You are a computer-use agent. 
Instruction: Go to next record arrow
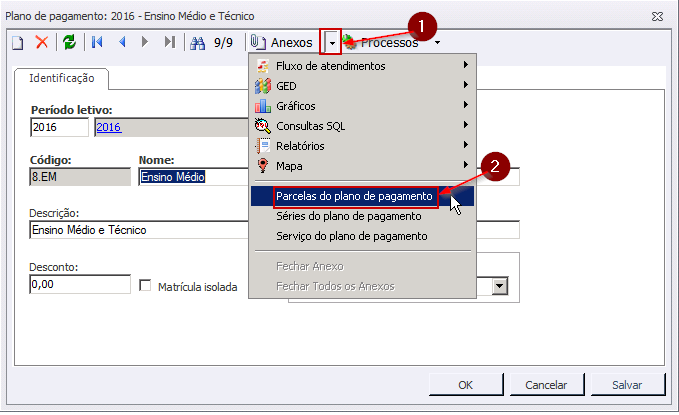point(145,42)
